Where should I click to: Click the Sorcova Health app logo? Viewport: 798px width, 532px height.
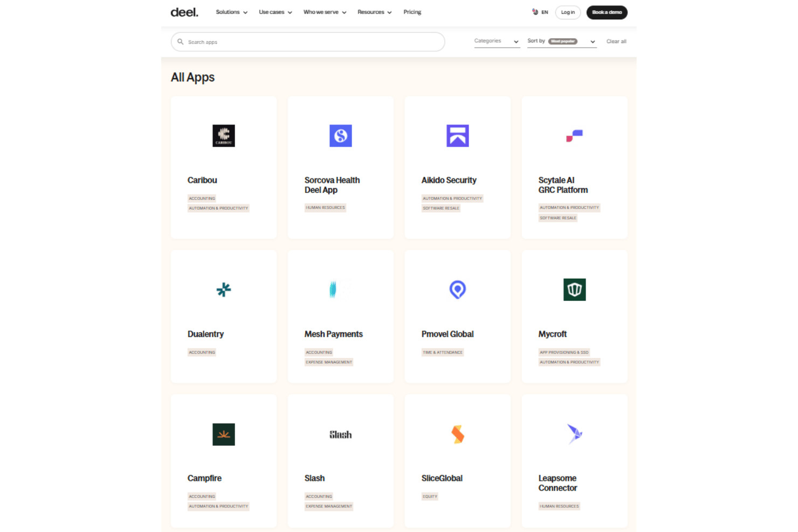coord(341,136)
